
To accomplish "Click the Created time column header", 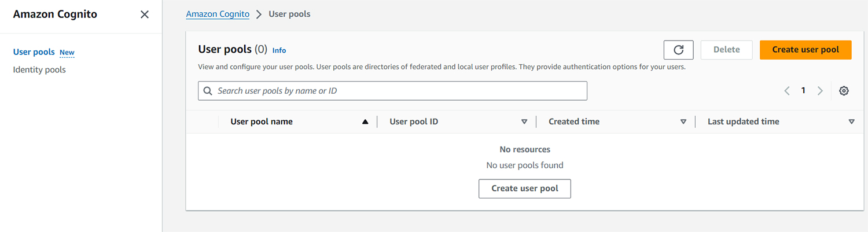I will [x=574, y=121].
